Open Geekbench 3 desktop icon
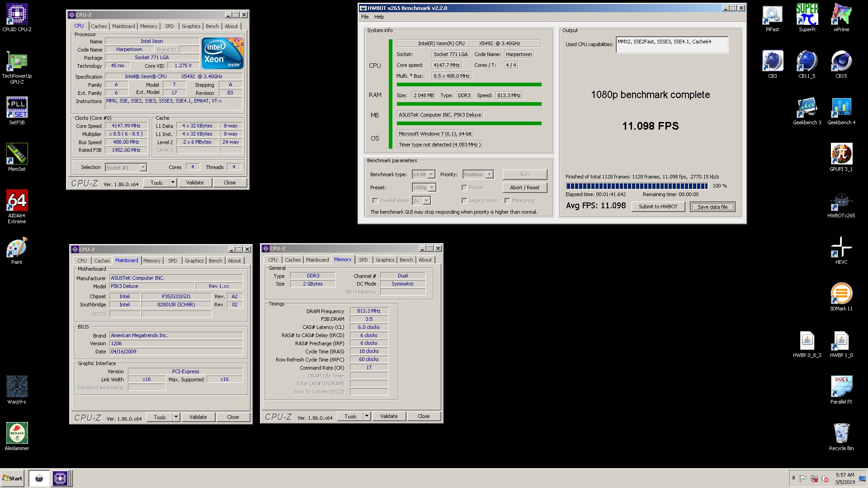 pos(807,111)
